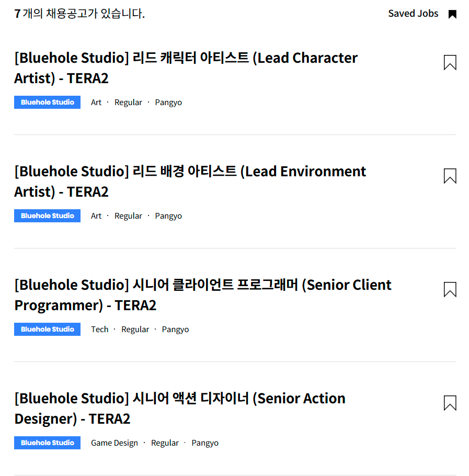Save the Senior Action Designer posting
The height and width of the screenshot is (476, 469).
[x=450, y=403]
